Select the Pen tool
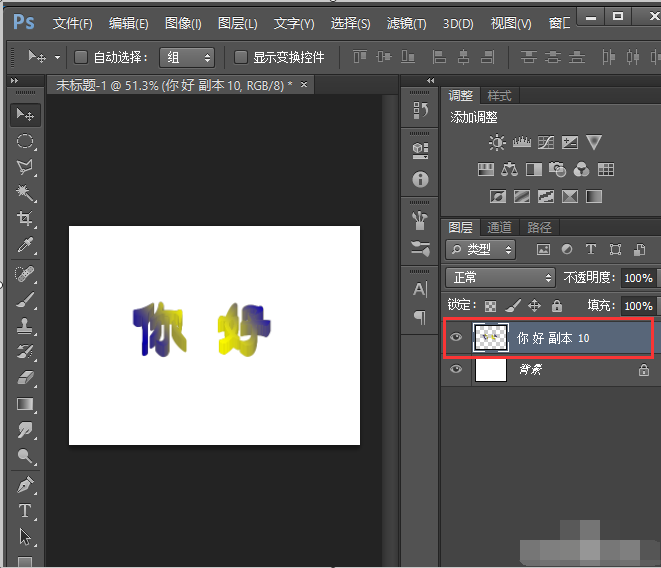661x568 pixels. click(25, 485)
